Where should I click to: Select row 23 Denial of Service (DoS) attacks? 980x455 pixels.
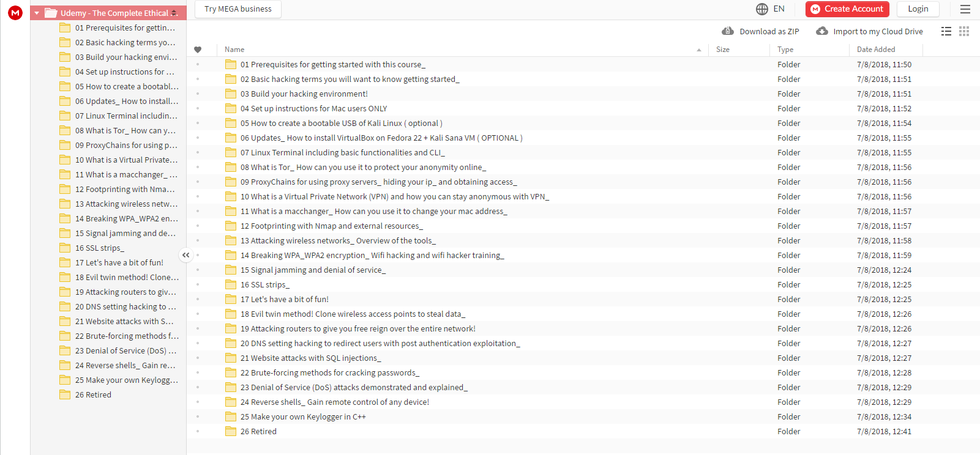click(583, 387)
